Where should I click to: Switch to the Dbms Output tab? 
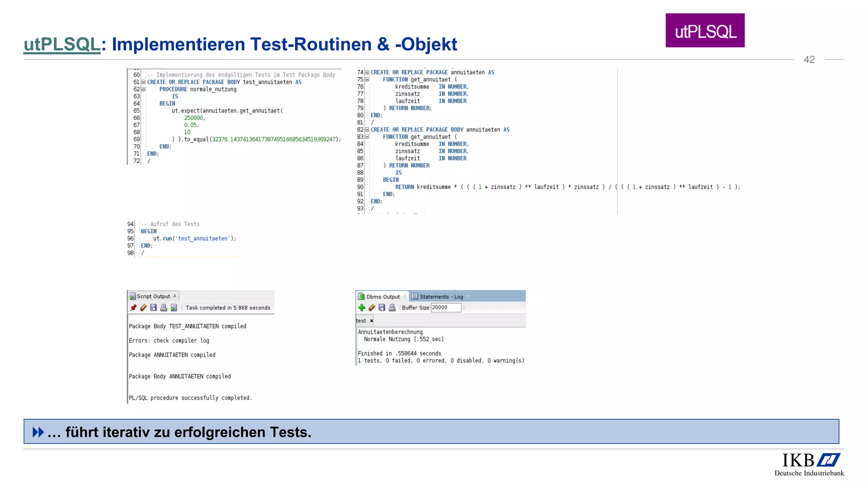(383, 297)
